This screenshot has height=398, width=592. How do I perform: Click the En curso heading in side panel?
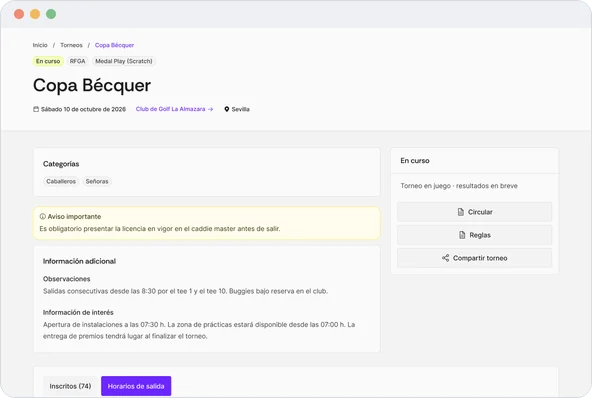click(415, 160)
